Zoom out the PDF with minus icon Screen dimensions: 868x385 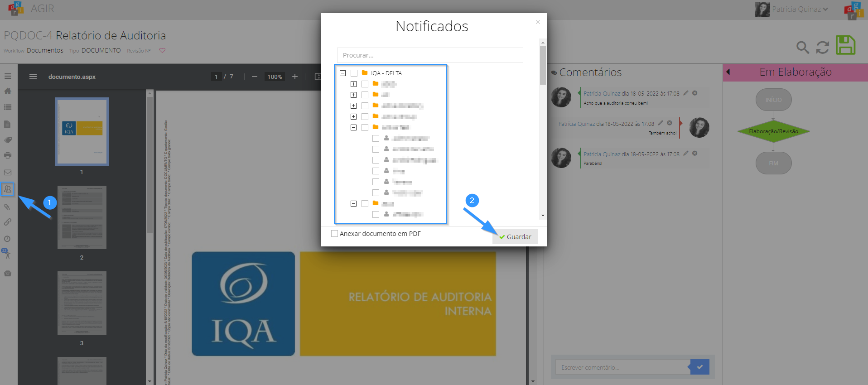[255, 77]
